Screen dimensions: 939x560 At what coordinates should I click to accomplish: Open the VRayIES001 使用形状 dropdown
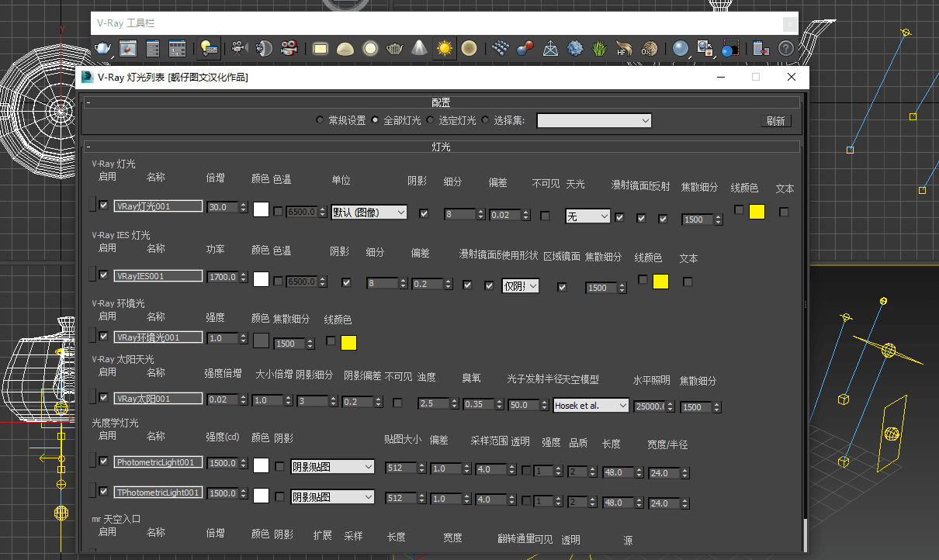pyautogui.click(x=521, y=285)
